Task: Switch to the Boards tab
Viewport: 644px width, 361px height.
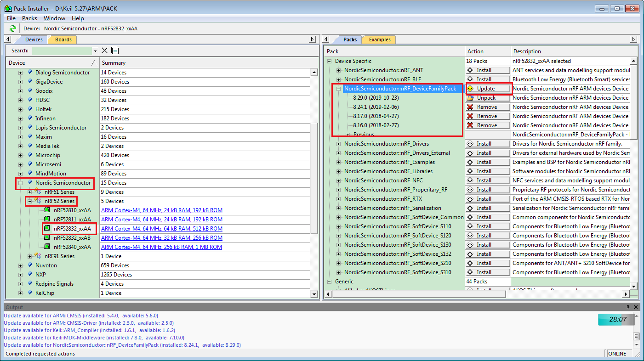Action: (x=63, y=39)
